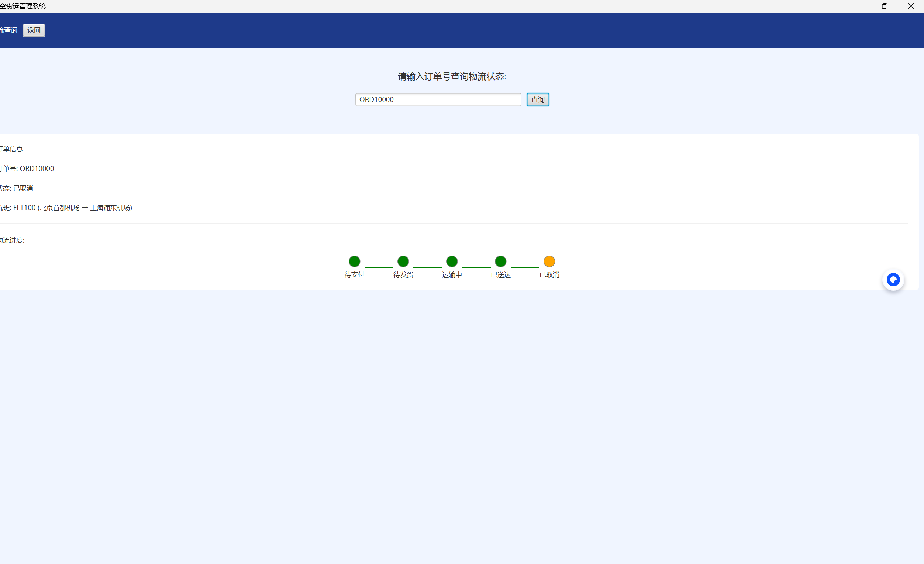
Task: Click the 运输中 step label
Action: 452,275
